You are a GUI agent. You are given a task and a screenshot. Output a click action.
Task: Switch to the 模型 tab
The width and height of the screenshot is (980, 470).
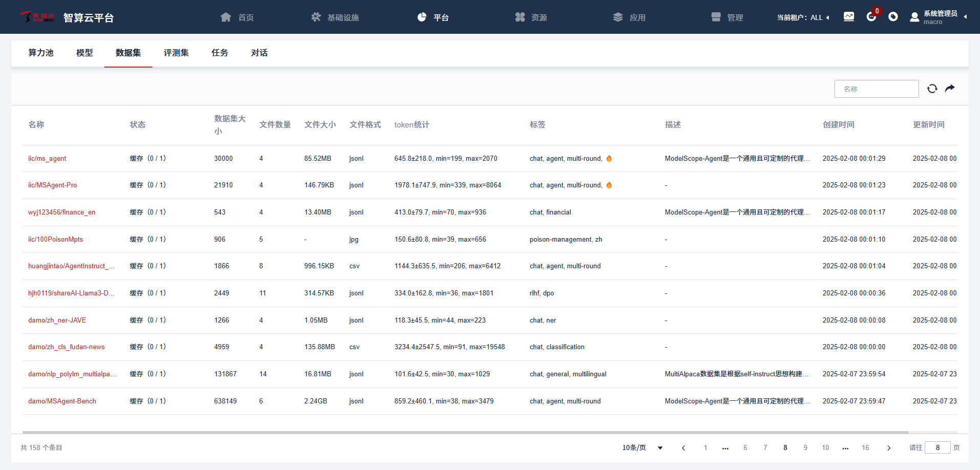pyautogui.click(x=85, y=53)
